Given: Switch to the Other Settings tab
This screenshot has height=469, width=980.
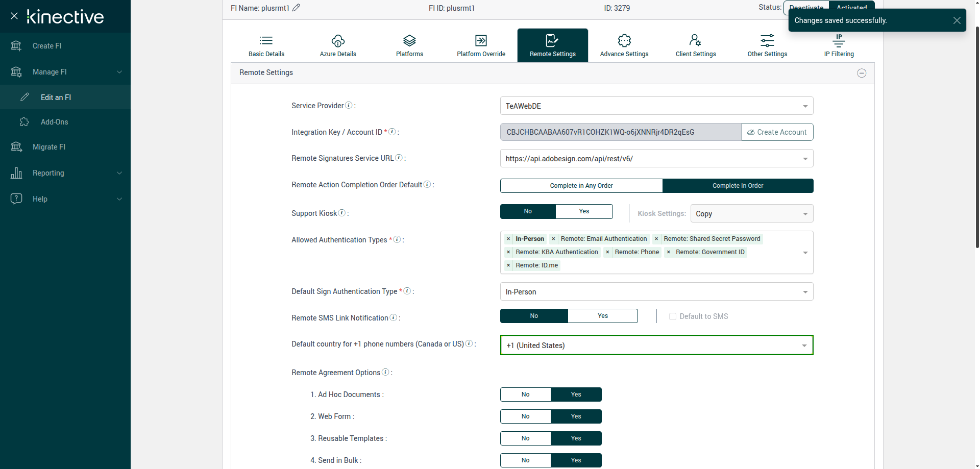Looking at the screenshot, I should (767, 45).
